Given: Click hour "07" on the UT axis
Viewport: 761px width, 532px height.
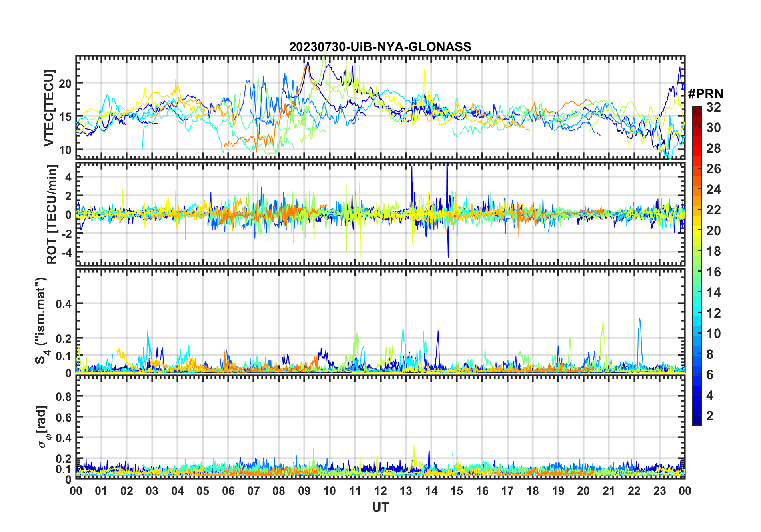Looking at the screenshot, I should (x=254, y=491).
